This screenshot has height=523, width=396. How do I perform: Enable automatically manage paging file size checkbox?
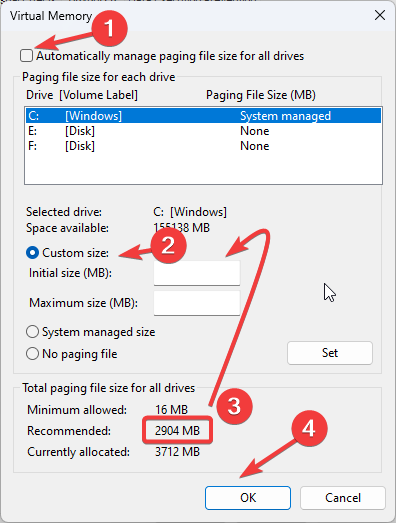26,56
